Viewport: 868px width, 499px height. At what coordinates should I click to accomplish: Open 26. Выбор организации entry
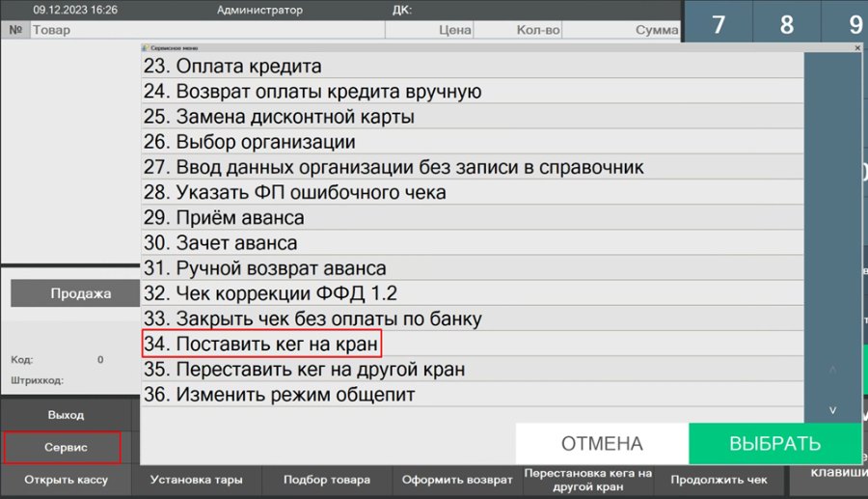click(x=473, y=142)
